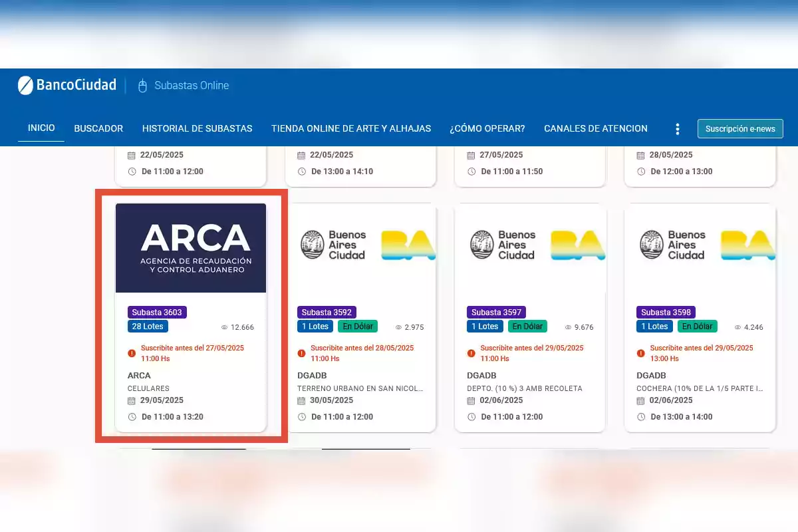Click the red alert icon on Subasta 3598
Screen dimensions: 798x532
[x=641, y=353]
